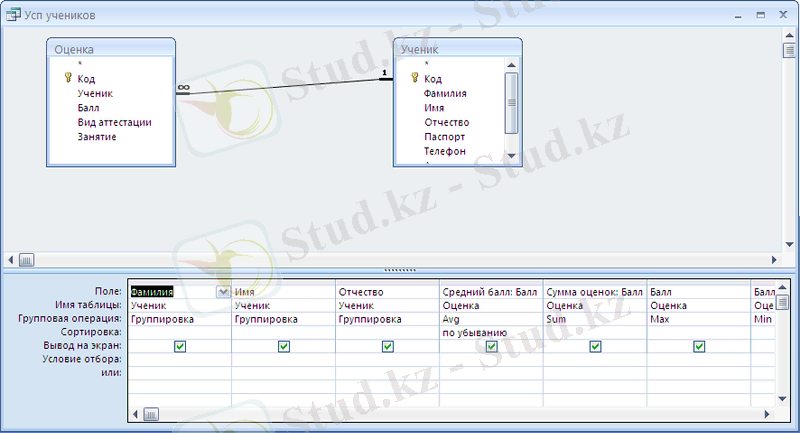Image resolution: width=800 pixels, height=433 pixels.
Task: Click the Max group operation cell
Action: coord(698,319)
